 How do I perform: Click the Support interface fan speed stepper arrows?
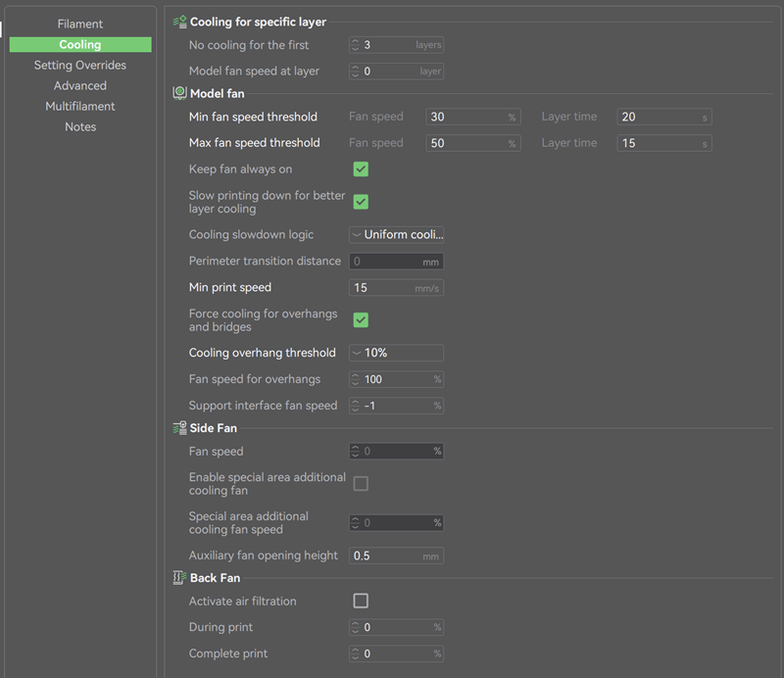[356, 406]
